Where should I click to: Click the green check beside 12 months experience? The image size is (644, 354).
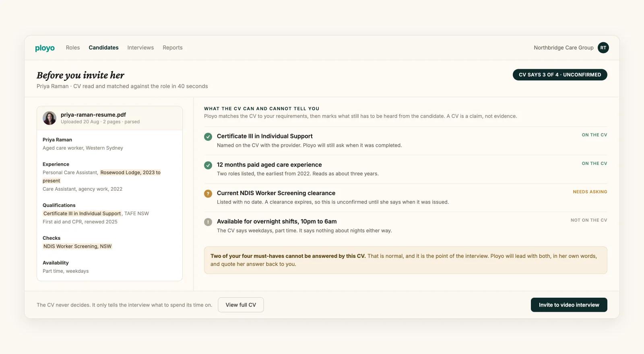pos(208,165)
